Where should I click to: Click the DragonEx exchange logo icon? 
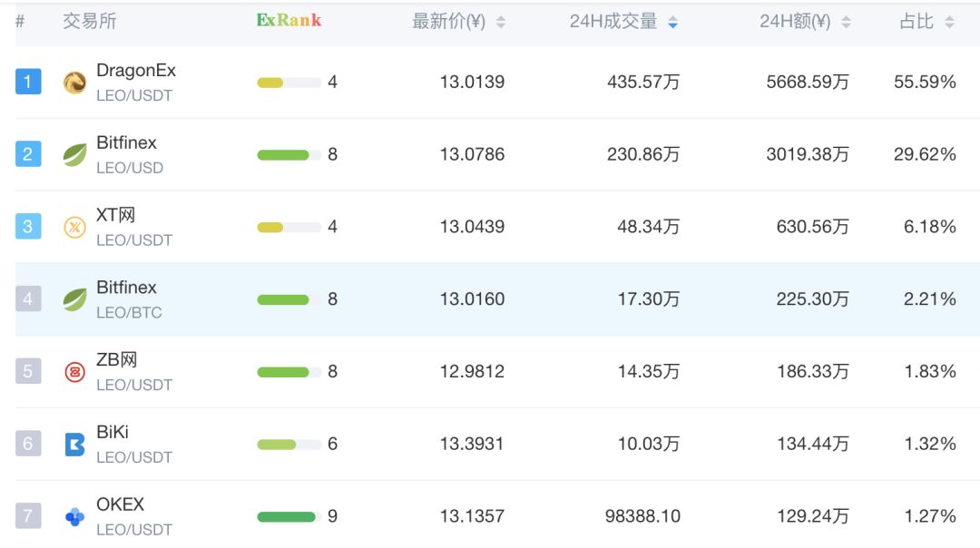click(x=74, y=82)
